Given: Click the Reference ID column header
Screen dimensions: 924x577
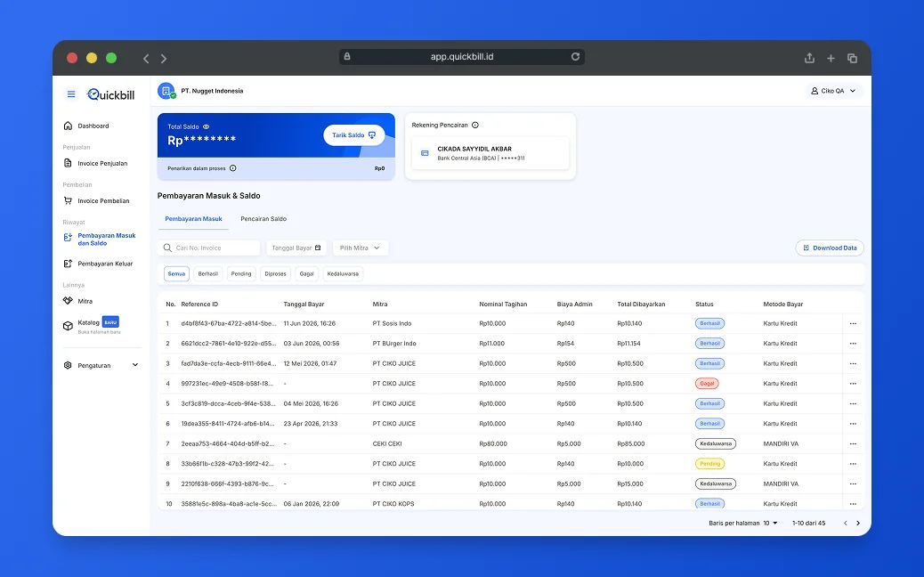Looking at the screenshot, I should (199, 305).
